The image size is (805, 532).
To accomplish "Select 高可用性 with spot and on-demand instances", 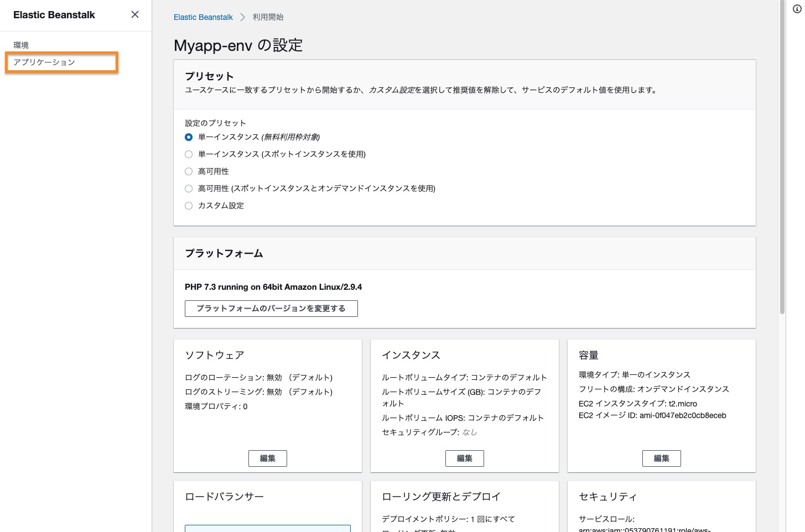I will [189, 189].
